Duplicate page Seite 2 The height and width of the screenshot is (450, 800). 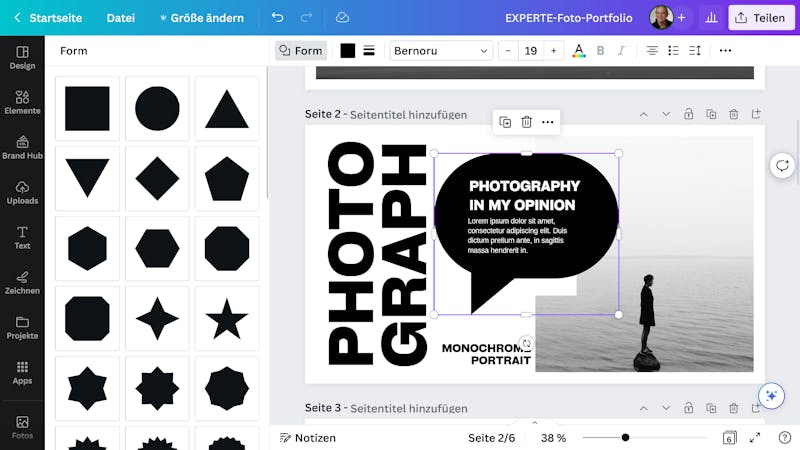(x=711, y=114)
